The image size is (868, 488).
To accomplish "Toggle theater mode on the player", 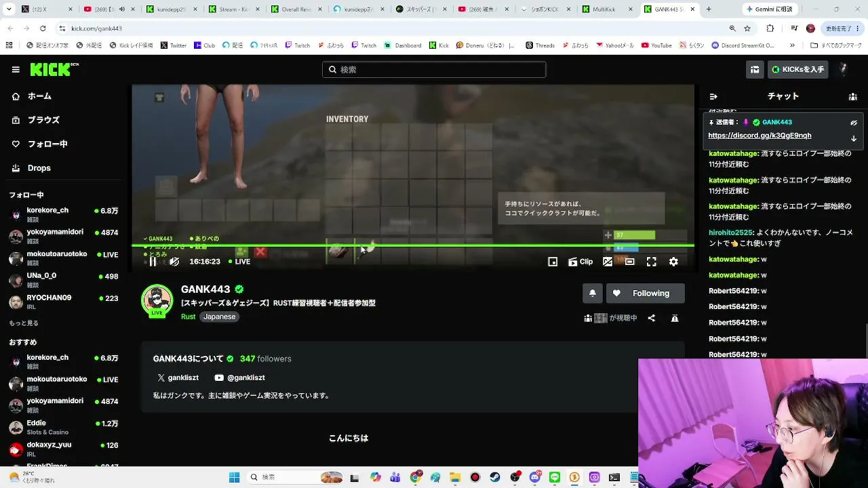I will (x=629, y=262).
